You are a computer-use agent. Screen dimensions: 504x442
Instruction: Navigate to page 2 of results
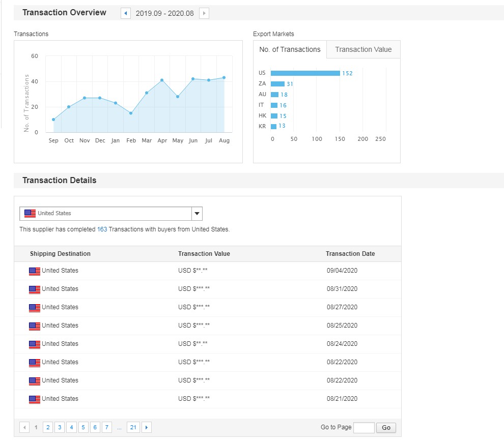pos(48,427)
